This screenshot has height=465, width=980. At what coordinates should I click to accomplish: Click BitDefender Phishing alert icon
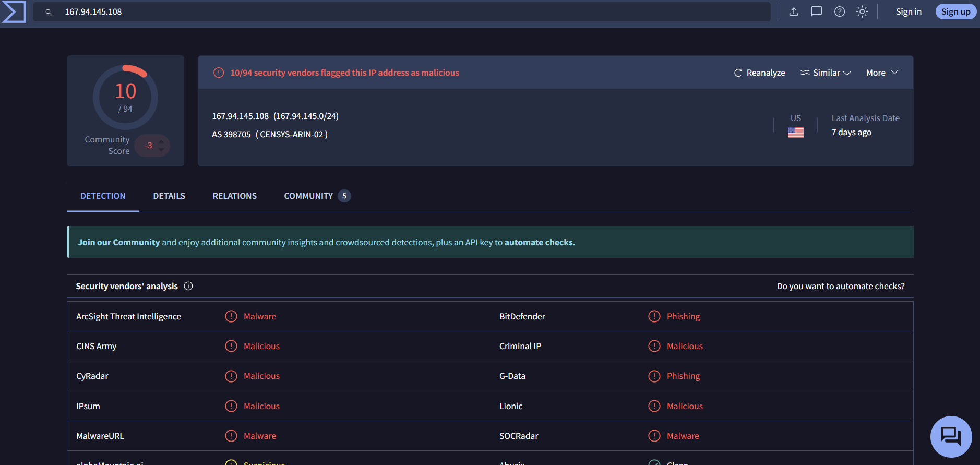click(x=654, y=316)
